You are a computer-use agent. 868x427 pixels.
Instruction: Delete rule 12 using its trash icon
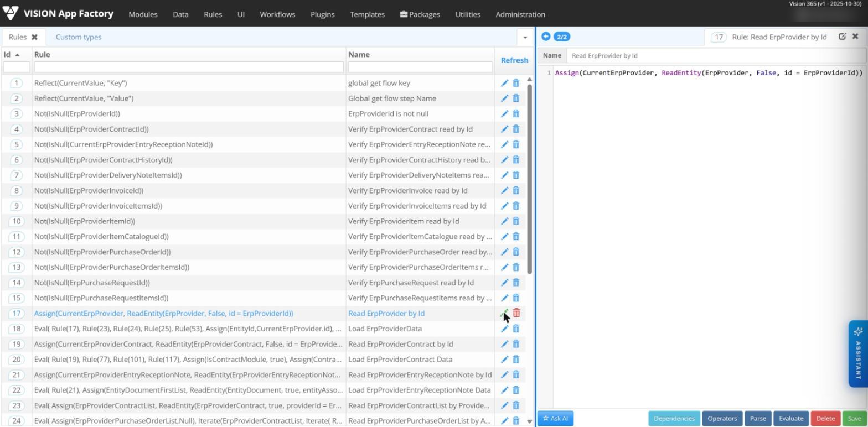[516, 252]
